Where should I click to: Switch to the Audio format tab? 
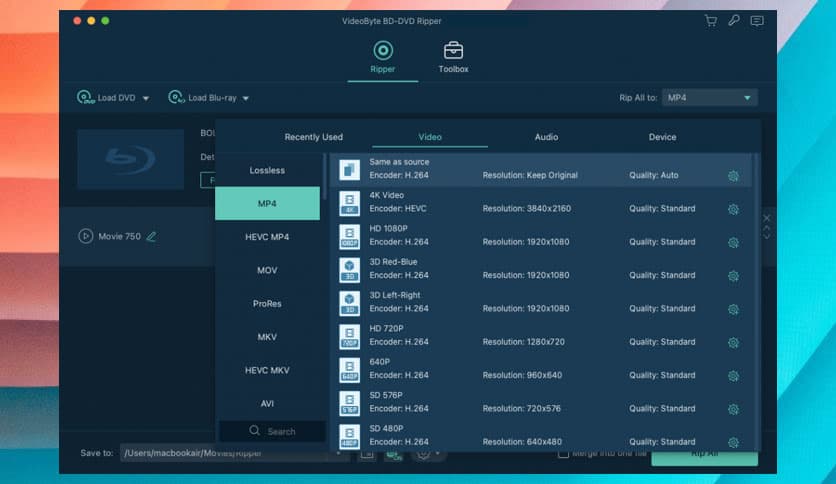pyautogui.click(x=546, y=137)
